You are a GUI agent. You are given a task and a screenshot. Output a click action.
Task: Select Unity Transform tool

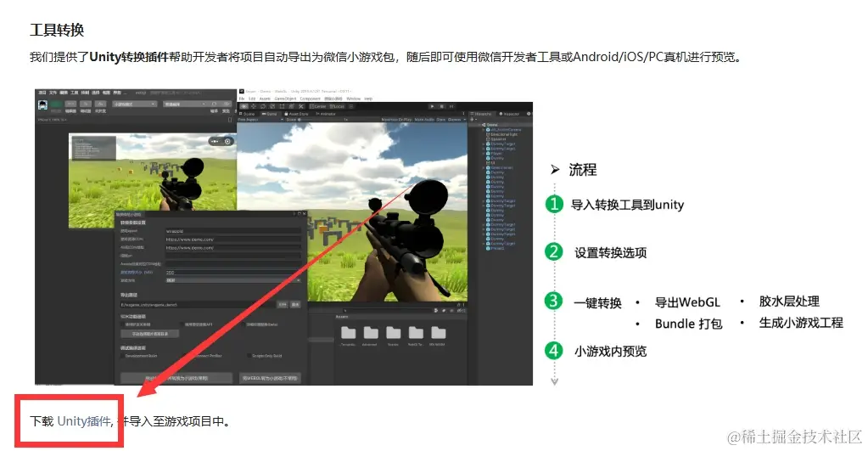(x=291, y=106)
